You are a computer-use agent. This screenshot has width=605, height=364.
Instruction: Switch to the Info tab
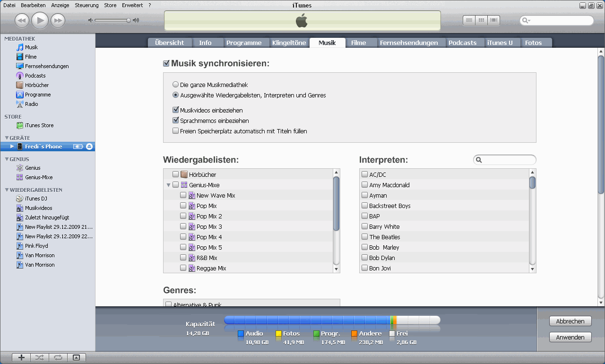[x=206, y=43]
